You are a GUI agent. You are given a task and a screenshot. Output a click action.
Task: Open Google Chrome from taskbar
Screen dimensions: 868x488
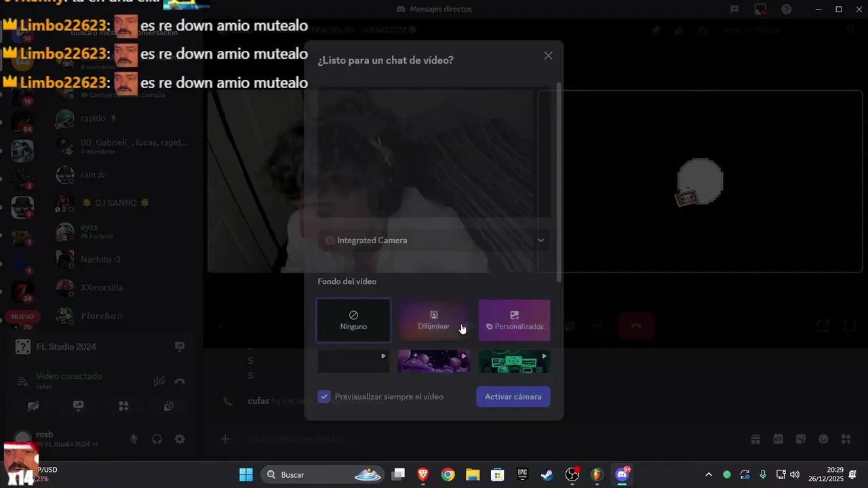click(x=448, y=474)
